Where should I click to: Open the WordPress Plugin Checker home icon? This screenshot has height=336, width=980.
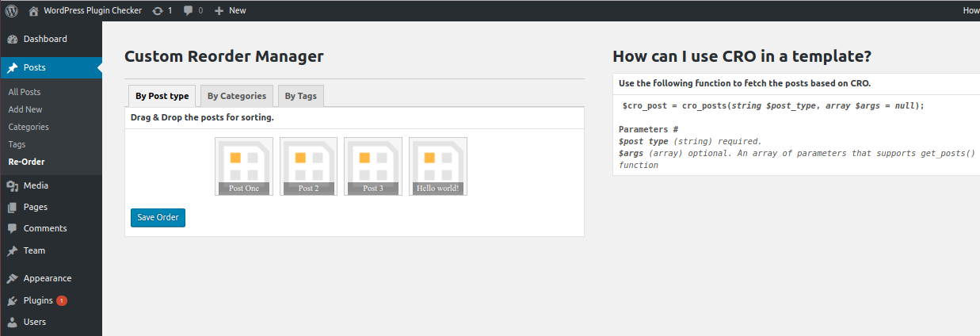pos(33,10)
